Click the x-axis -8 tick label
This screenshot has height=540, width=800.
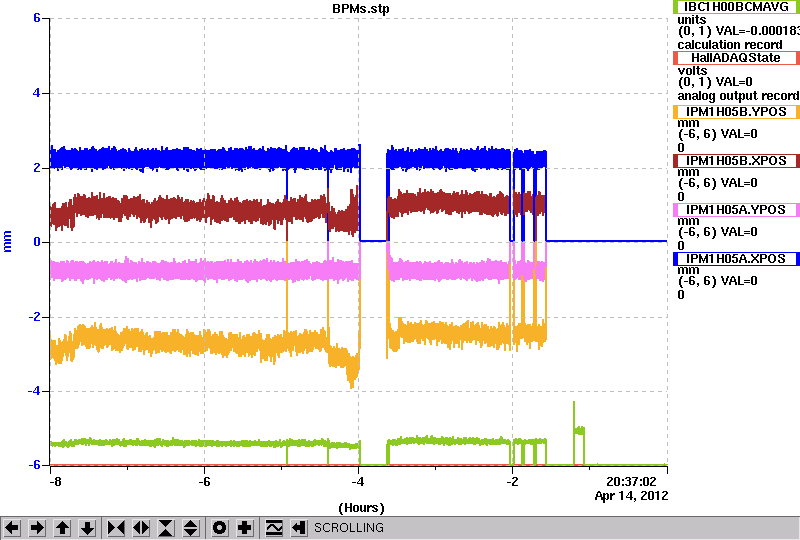(x=55, y=482)
